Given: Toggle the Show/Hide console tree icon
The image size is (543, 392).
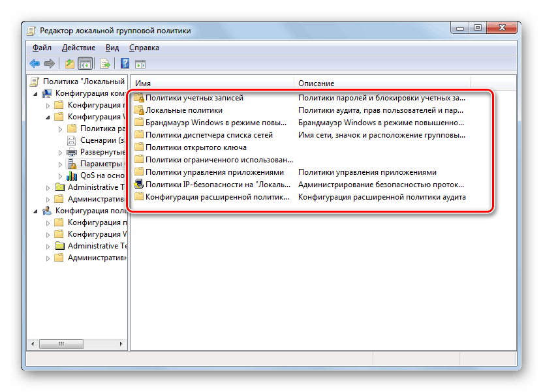Looking at the screenshot, I should tap(85, 64).
